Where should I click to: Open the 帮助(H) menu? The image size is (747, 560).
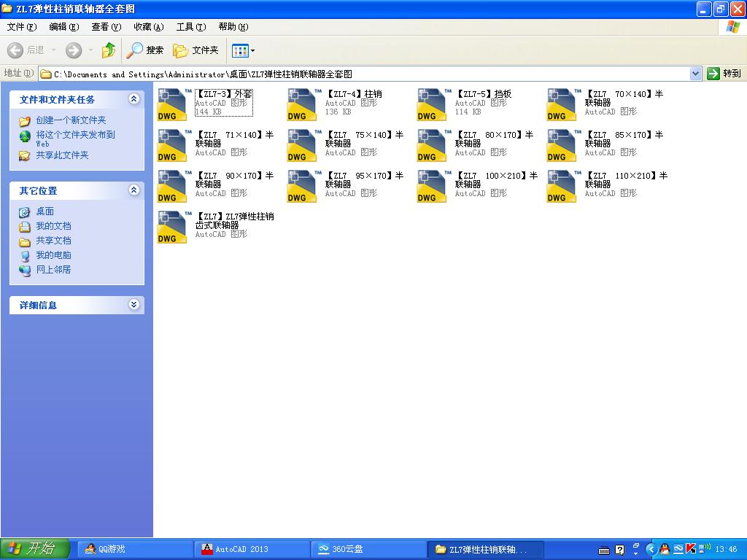(233, 27)
